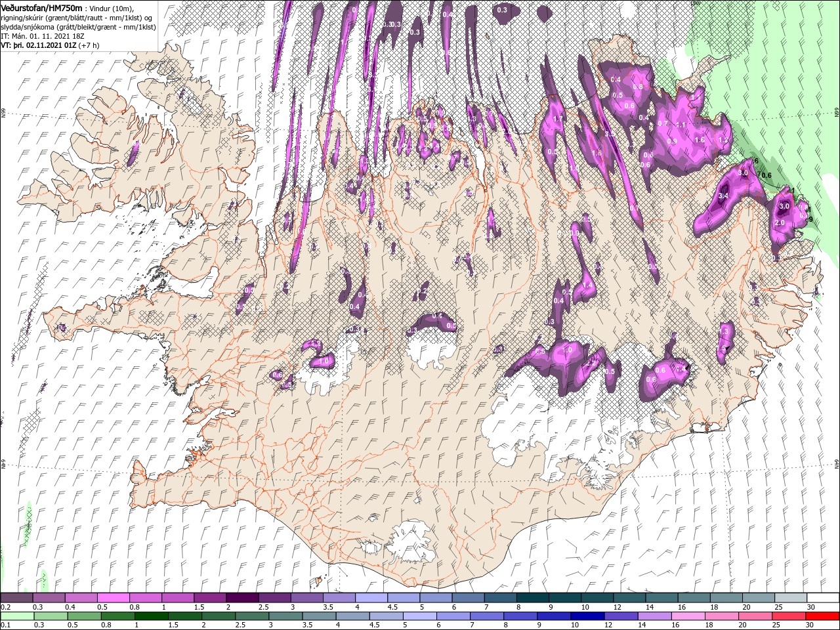Screen dimensions: 840x630
Task: Pick the dark purple top-row swatch labeled 2
Action: tap(242, 598)
